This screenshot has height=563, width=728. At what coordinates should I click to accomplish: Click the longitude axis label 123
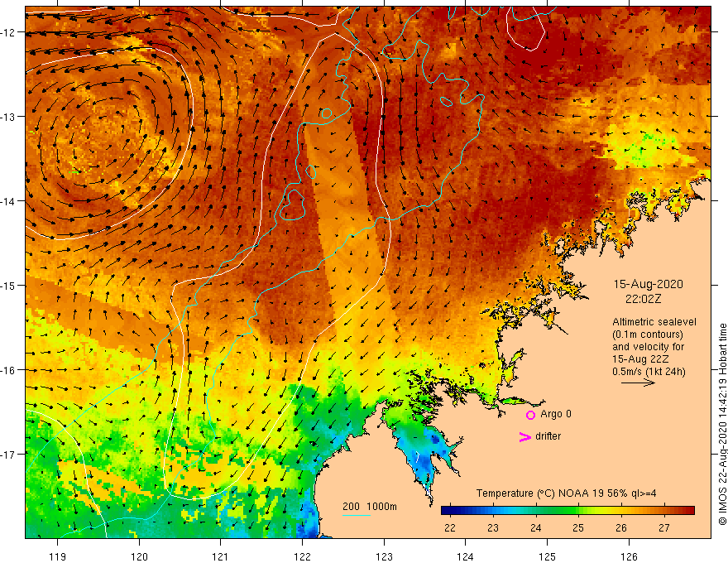[384, 556]
